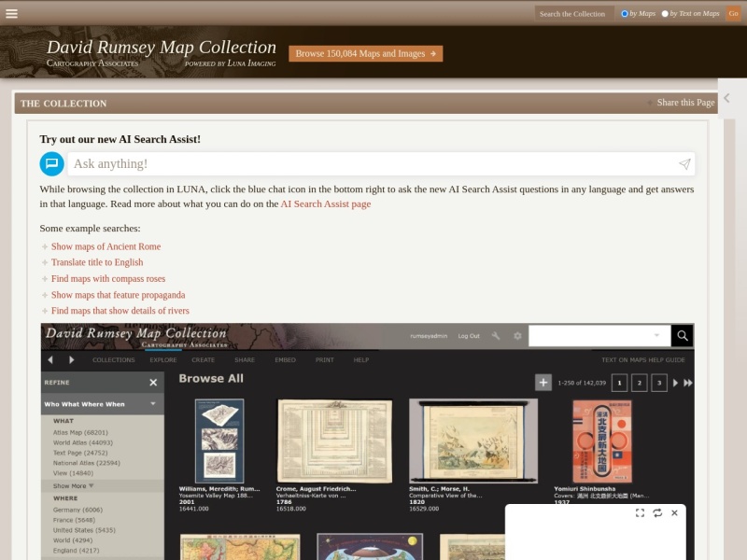The width and height of the screenshot is (747, 560).
Task: Click Share this Page
Action: 685,103
